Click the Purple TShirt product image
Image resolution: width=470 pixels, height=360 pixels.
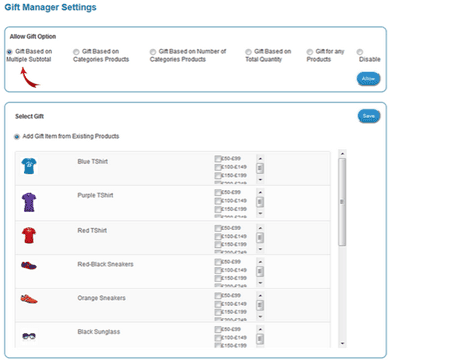pyautogui.click(x=29, y=202)
